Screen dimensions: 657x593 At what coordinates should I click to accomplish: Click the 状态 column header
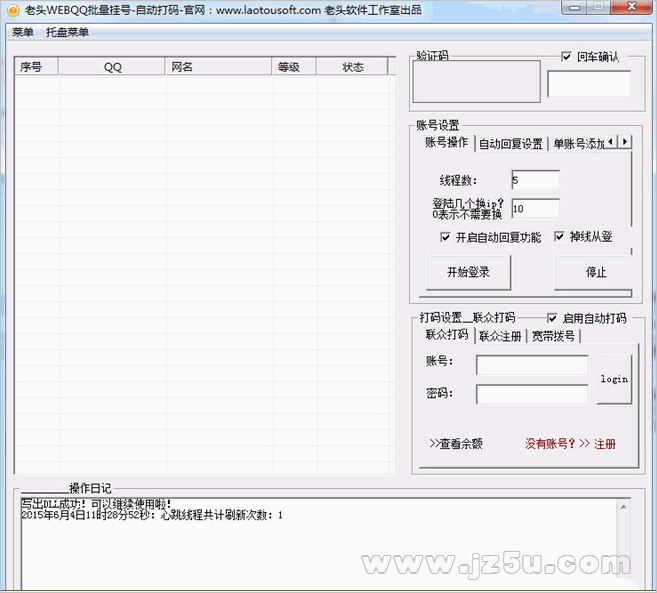[x=352, y=67]
